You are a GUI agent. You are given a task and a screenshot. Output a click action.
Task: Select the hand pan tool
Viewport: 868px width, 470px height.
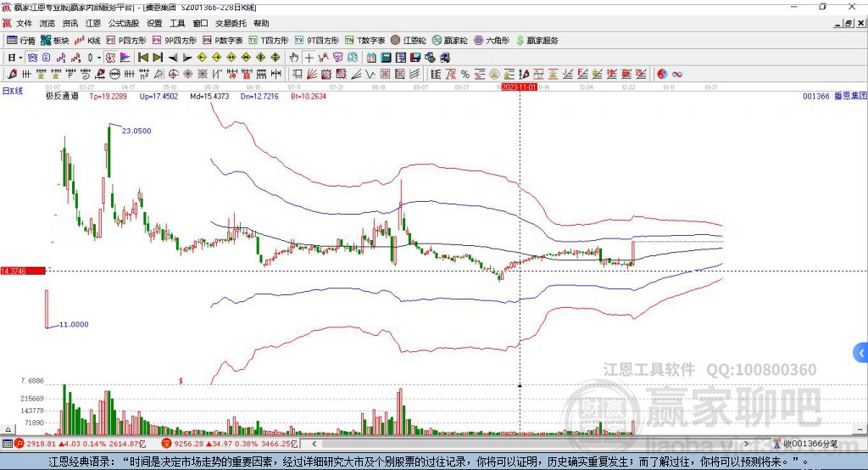click(294, 58)
